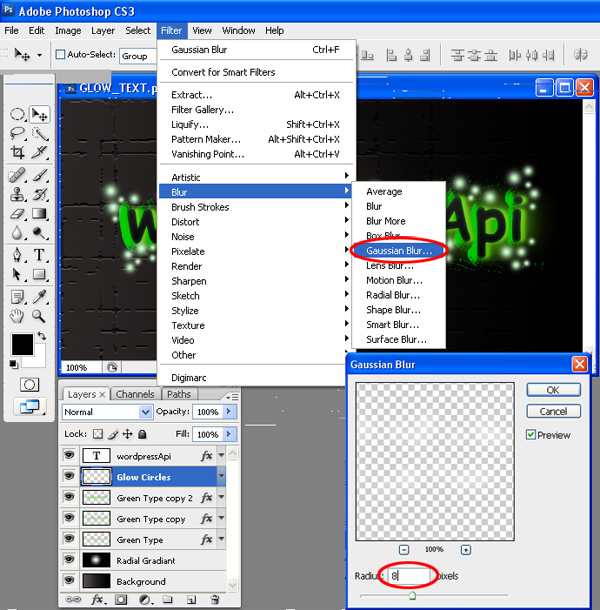
Task: Click Cancel in Gaussian Blur dialog
Action: [x=553, y=411]
